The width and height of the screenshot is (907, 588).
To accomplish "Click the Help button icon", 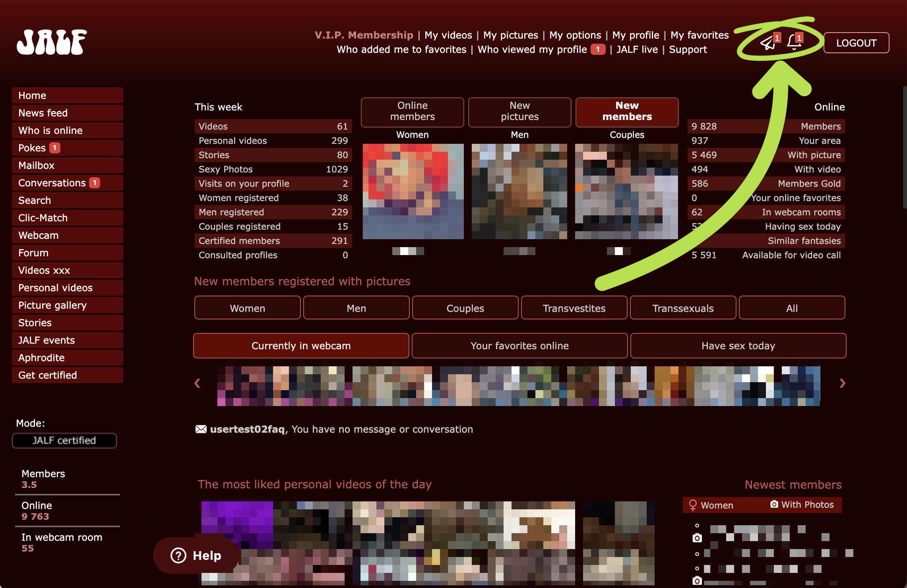I will 180,554.
